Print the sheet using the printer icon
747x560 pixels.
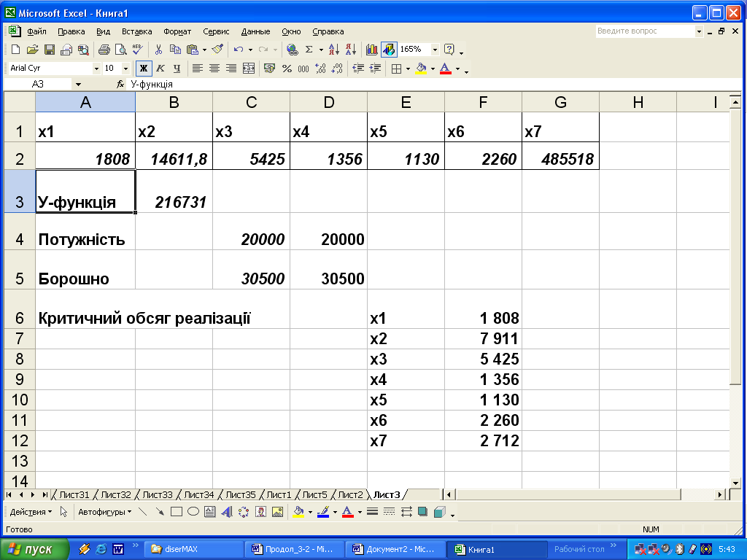click(104, 50)
